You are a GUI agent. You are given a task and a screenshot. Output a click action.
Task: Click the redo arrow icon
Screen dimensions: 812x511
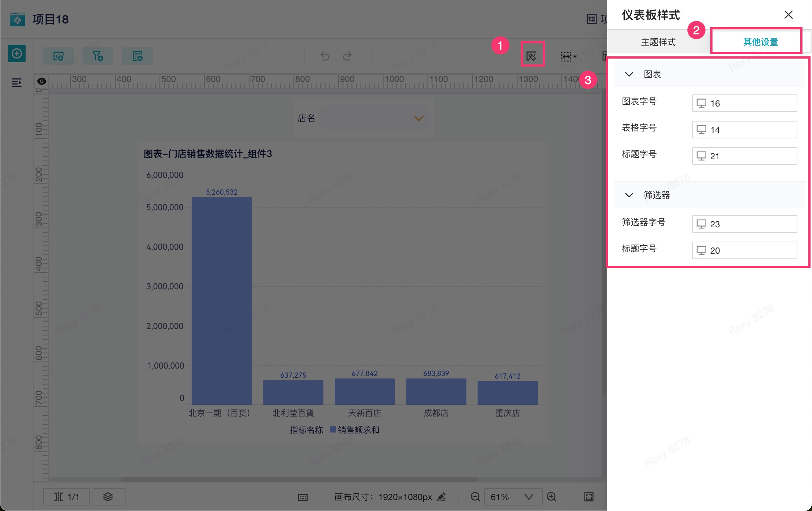tap(347, 56)
